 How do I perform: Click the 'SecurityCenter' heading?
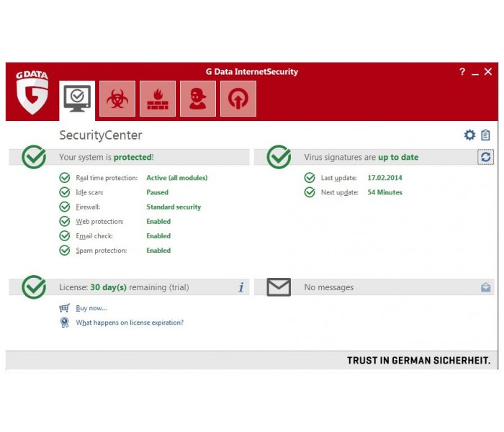101,135
